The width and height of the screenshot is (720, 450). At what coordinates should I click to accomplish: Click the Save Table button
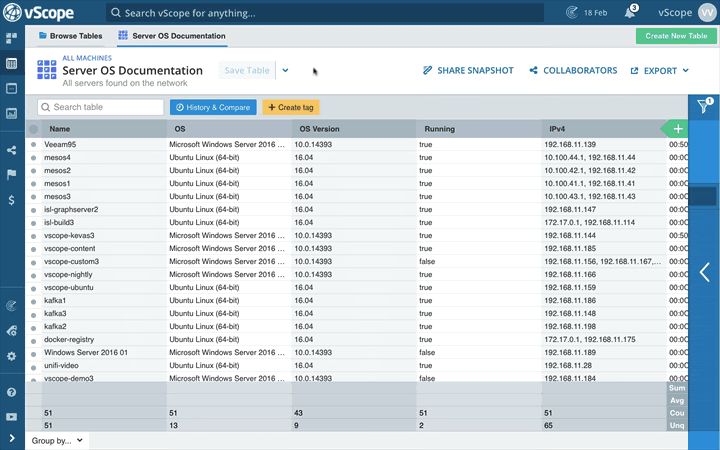pyautogui.click(x=247, y=70)
